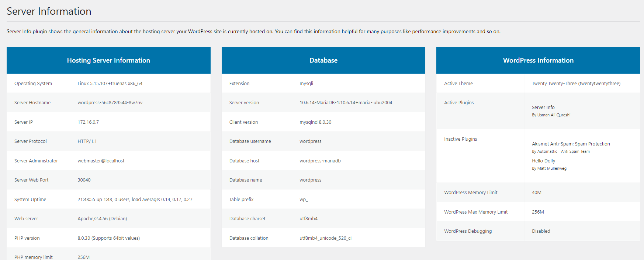Click the MariaDB server version value
Screen dimensions: 644x260
click(346, 103)
